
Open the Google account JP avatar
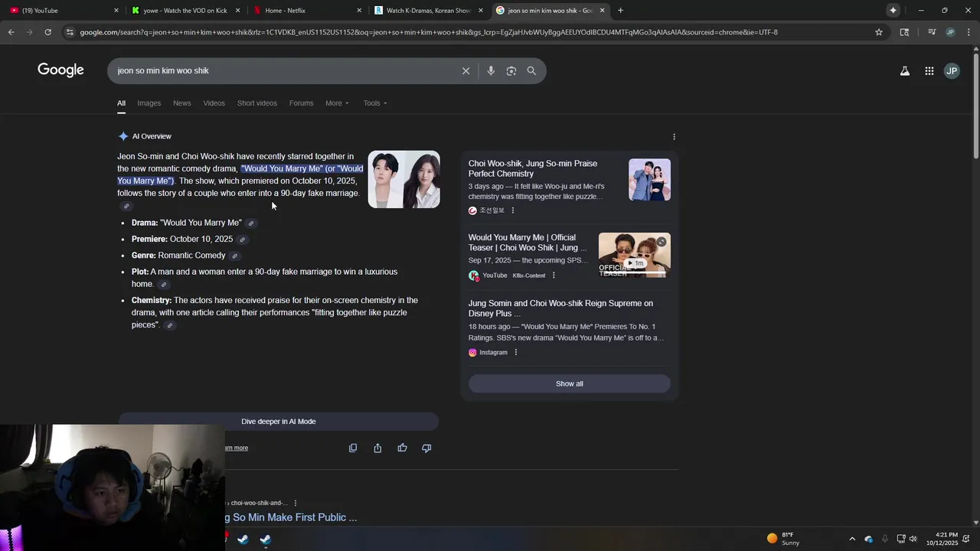(952, 70)
